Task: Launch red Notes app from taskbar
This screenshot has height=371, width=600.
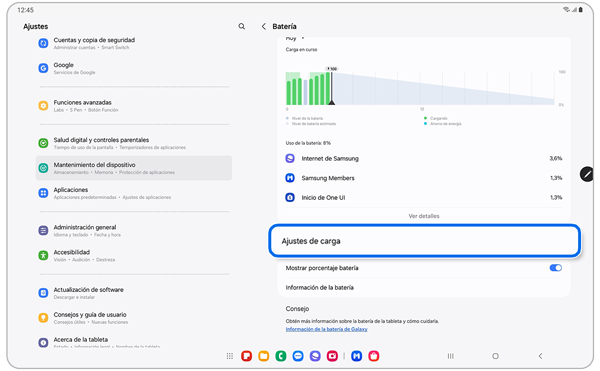Action: 246,356
